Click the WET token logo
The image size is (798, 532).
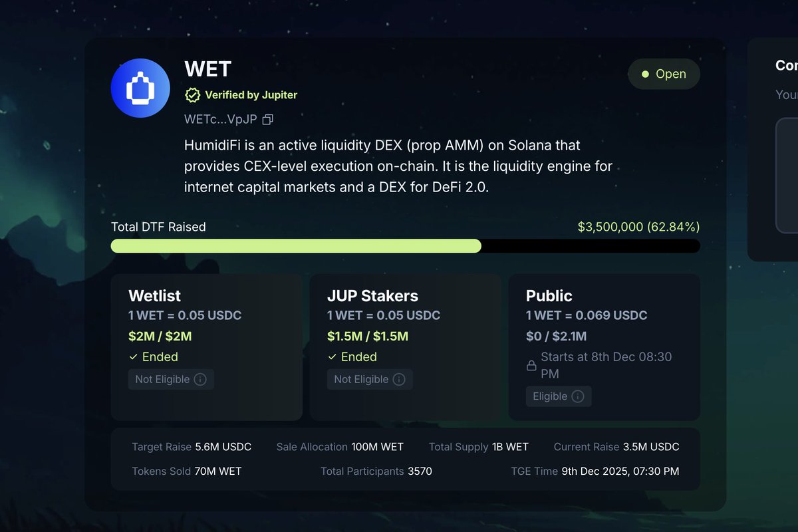140,88
